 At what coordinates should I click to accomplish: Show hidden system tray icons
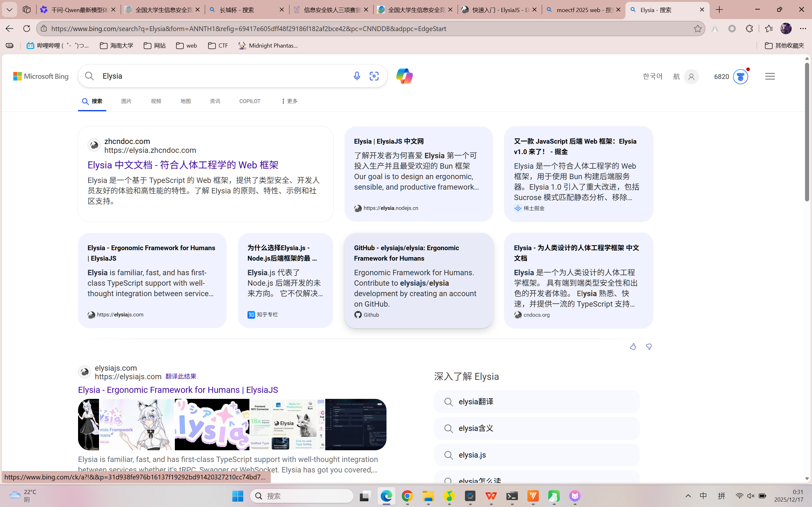pyautogui.click(x=688, y=496)
